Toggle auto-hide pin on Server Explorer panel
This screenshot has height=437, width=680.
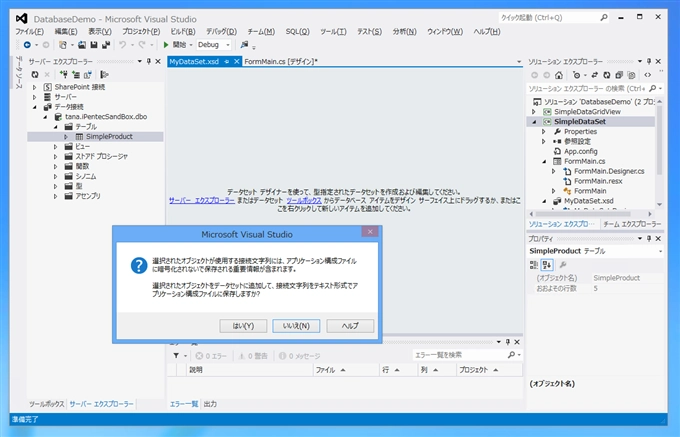[x=149, y=62]
